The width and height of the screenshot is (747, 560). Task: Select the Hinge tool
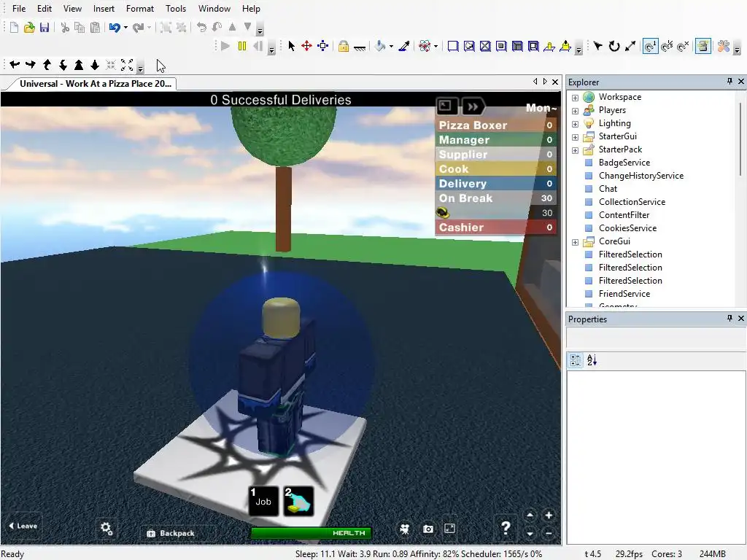(x=549, y=46)
